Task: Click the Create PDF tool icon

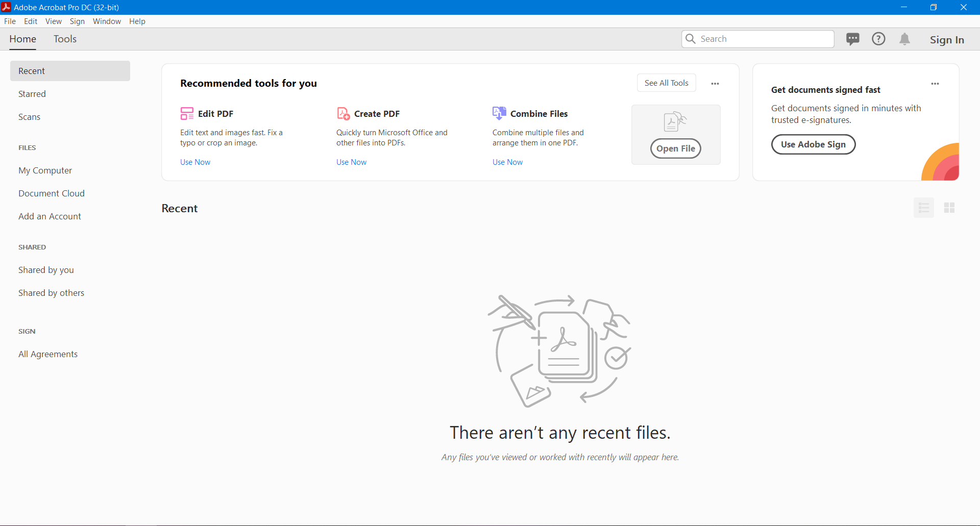Action: (x=343, y=113)
